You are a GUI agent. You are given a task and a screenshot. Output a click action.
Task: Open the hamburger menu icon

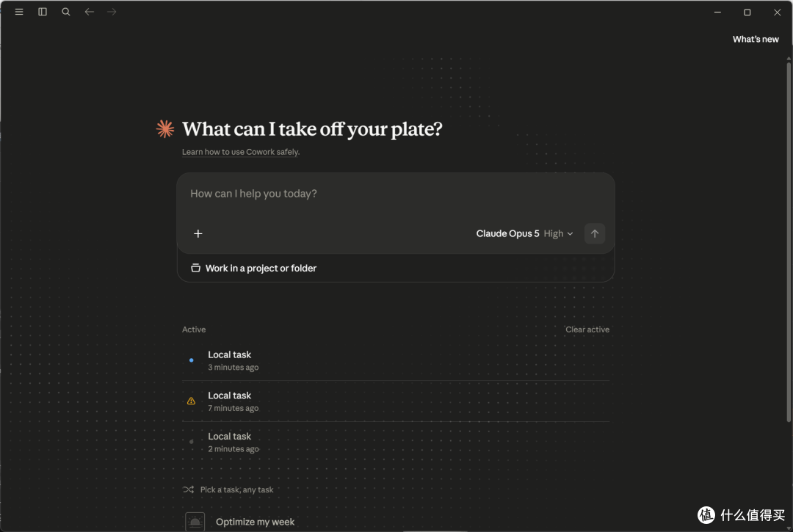click(x=19, y=12)
